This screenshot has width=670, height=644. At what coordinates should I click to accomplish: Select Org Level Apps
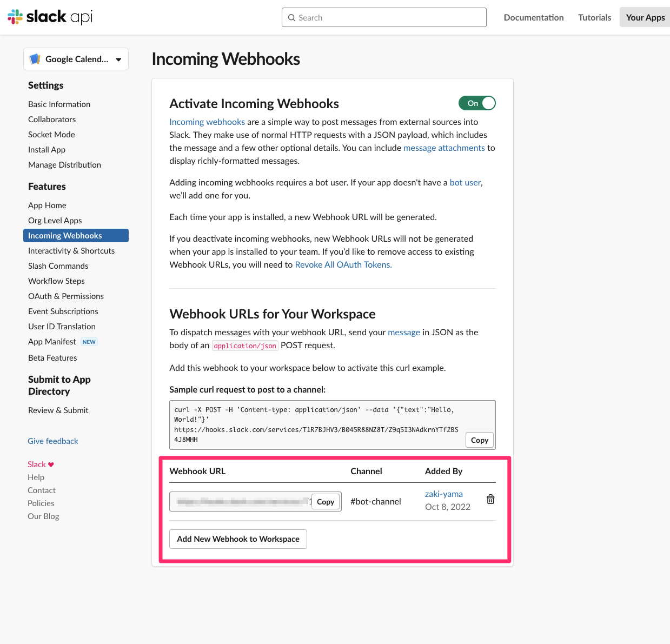click(55, 220)
